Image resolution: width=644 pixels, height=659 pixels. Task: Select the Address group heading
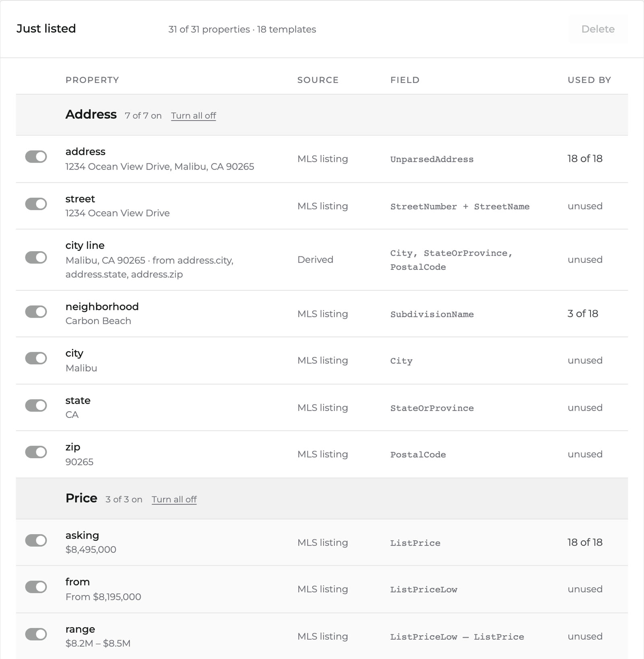click(91, 114)
